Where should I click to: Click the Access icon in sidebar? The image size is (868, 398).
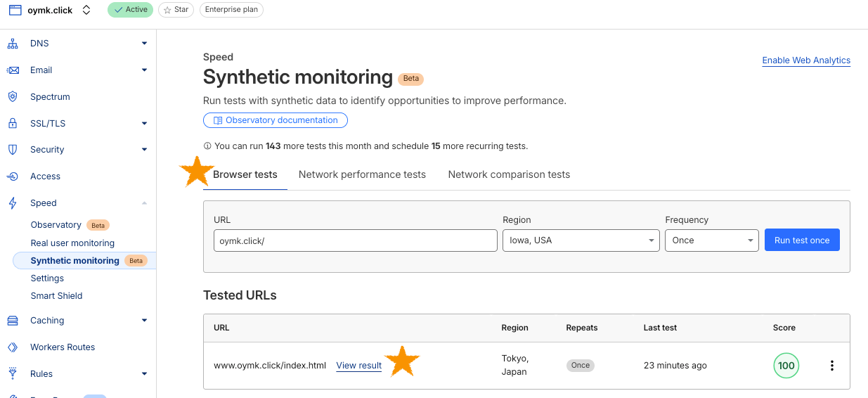pos(13,176)
